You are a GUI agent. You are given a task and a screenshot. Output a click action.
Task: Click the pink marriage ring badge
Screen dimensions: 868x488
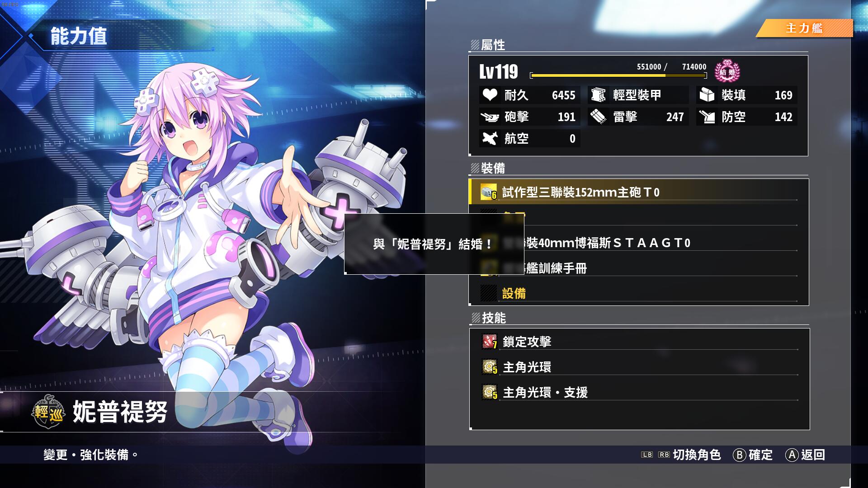click(727, 71)
